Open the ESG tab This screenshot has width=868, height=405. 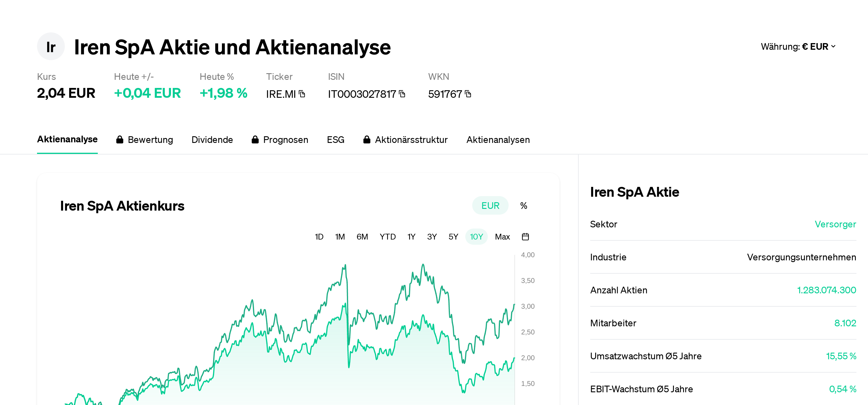point(335,139)
